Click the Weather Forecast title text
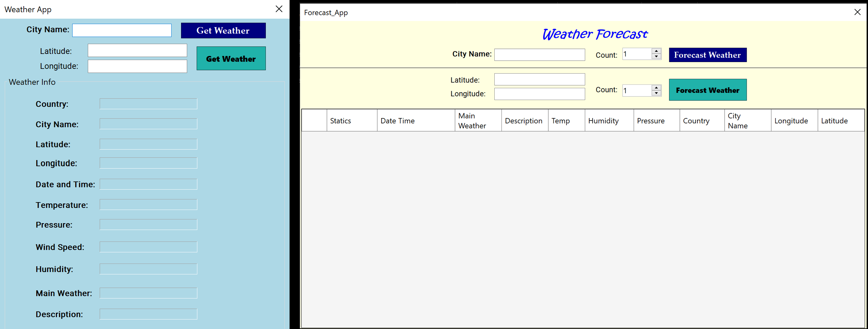The image size is (868, 329). tap(595, 34)
